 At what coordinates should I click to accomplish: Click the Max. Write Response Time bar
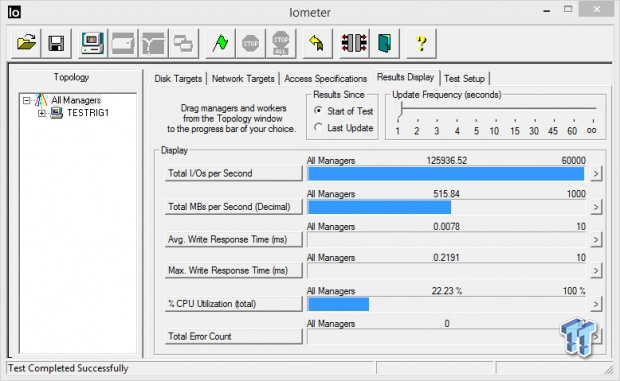pos(446,271)
